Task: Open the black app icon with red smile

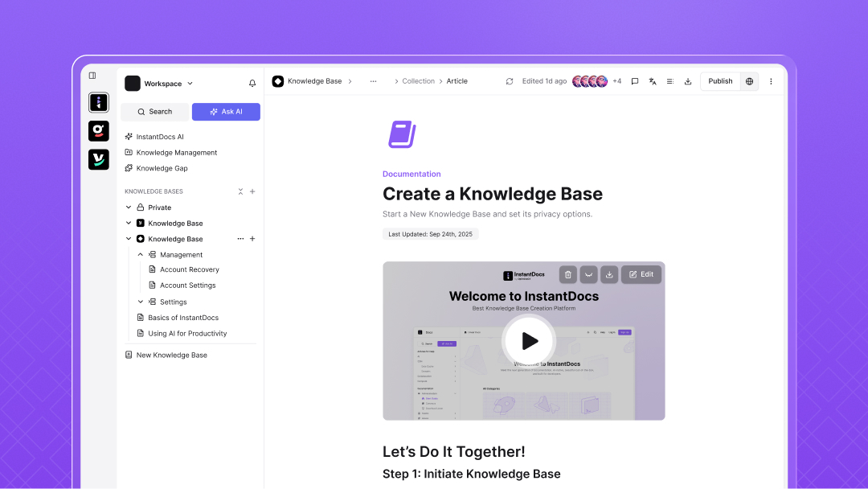Action: (x=99, y=131)
